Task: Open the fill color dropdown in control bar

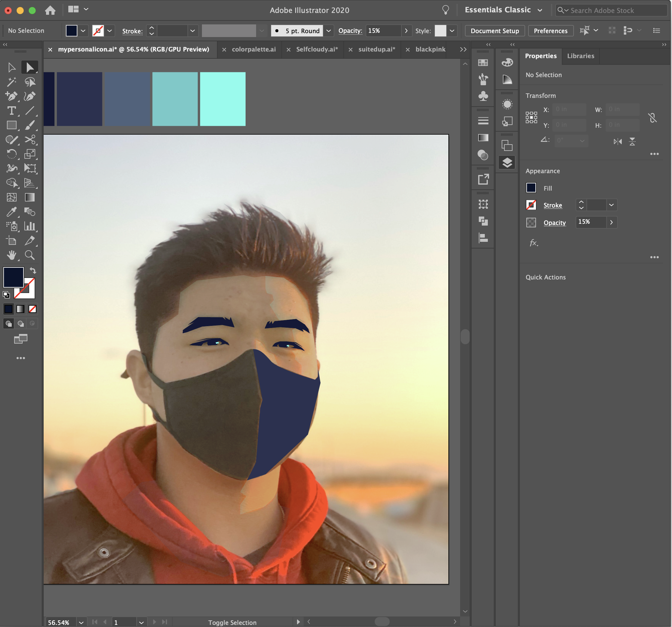Action: (83, 31)
